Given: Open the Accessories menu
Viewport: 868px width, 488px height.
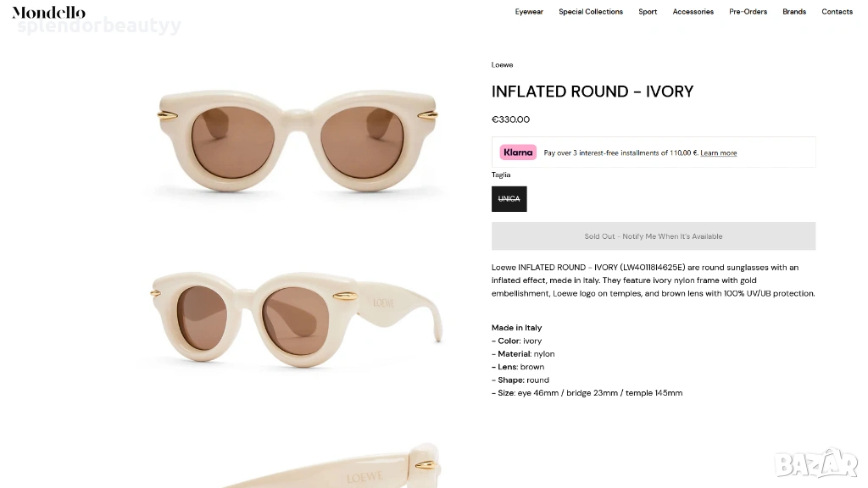Looking at the screenshot, I should point(693,12).
